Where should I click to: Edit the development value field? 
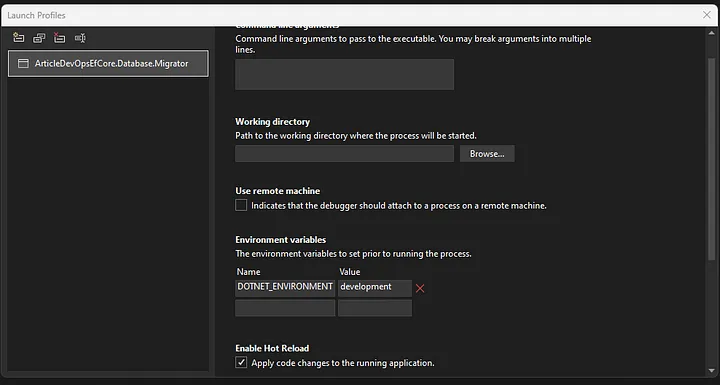[x=375, y=288]
